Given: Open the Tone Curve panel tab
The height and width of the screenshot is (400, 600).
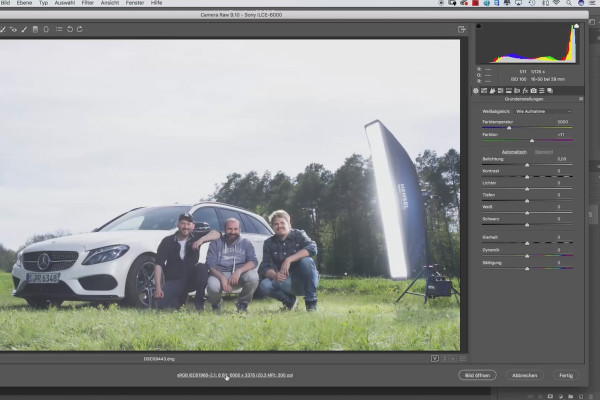Looking at the screenshot, I should [484, 91].
